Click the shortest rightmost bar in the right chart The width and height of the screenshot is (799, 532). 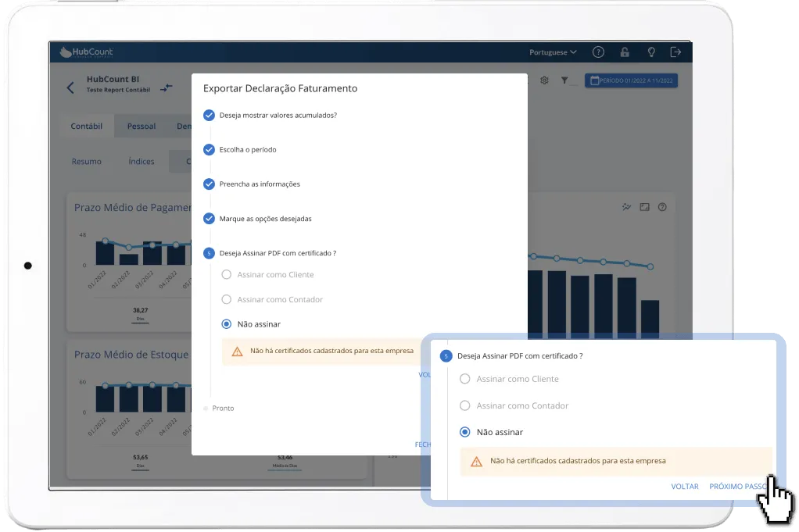pyautogui.click(x=650, y=320)
